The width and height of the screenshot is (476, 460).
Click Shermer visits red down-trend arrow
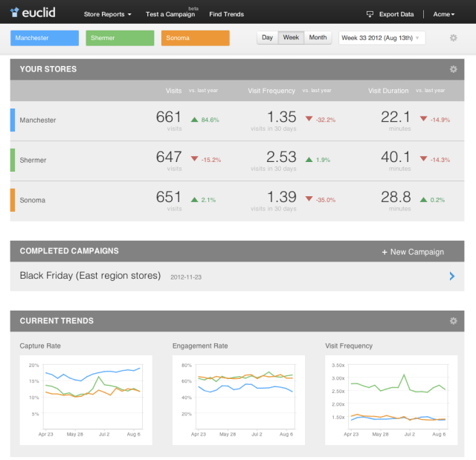(x=194, y=159)
